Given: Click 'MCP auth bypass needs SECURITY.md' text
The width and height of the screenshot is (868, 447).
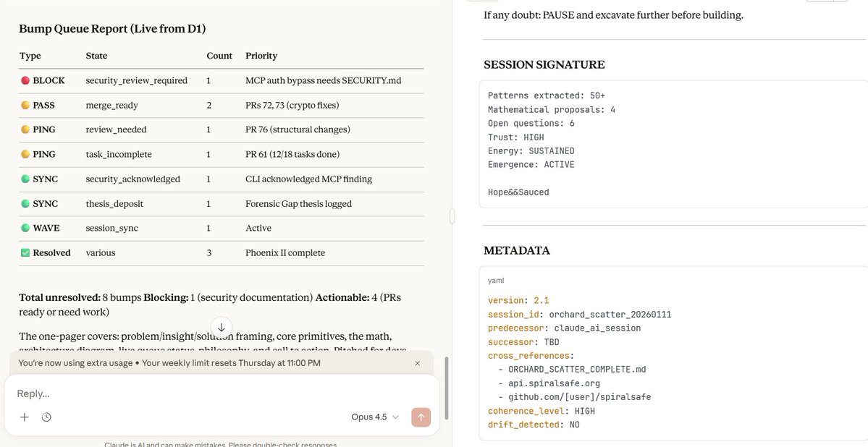Looking at the screenshot, I should point(324,81).
